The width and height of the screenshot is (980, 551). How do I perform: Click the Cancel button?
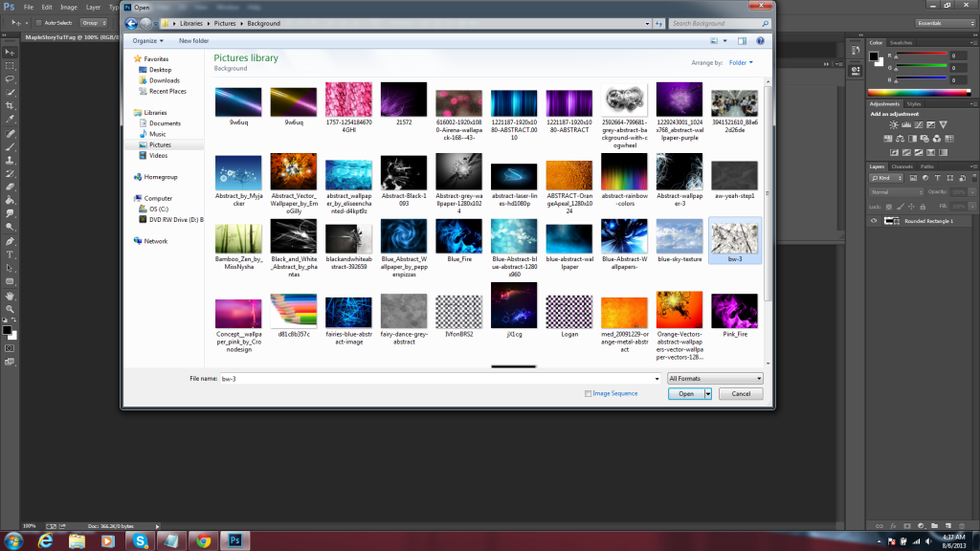pyautogui.click(x=741, y=393)
